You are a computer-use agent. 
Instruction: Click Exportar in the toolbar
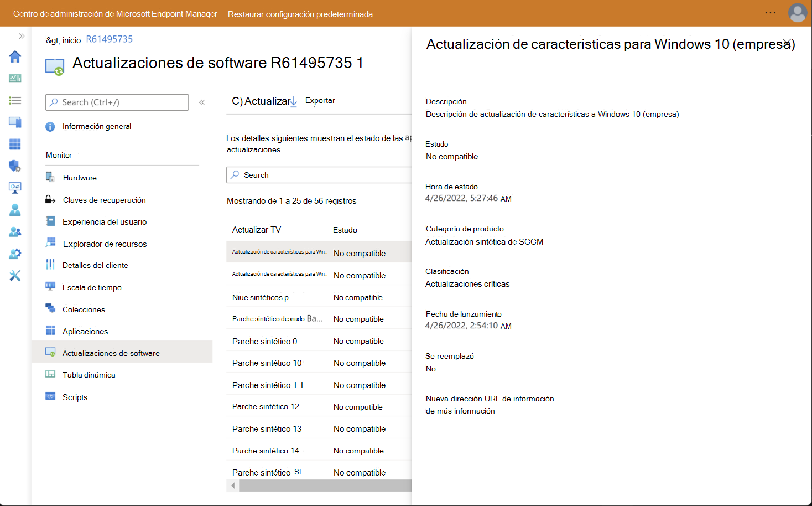320,101
